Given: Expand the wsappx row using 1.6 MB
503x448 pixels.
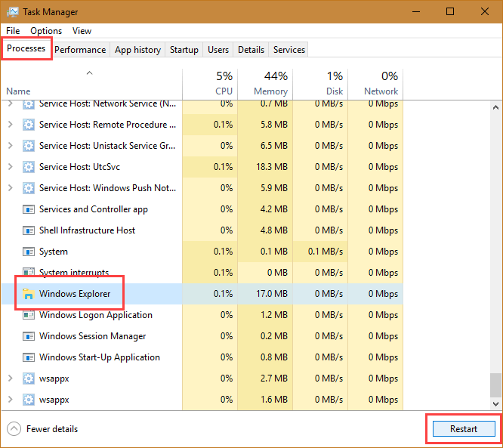Looking at the screenshot, I should pos(11,400).
